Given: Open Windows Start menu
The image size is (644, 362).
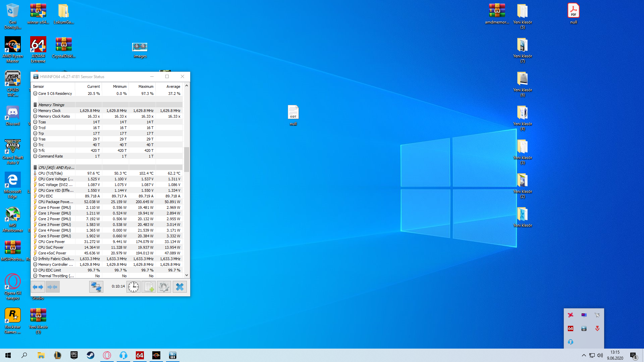Looking at the screenshot, I should point(8,355).
